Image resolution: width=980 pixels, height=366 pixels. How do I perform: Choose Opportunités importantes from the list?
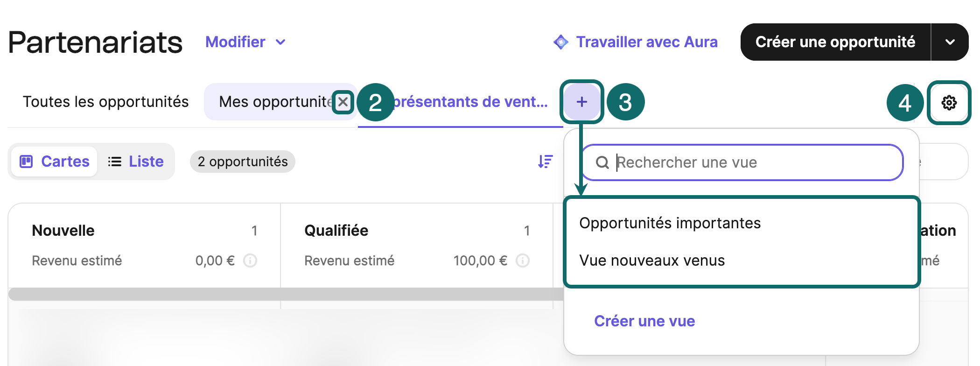670,223
